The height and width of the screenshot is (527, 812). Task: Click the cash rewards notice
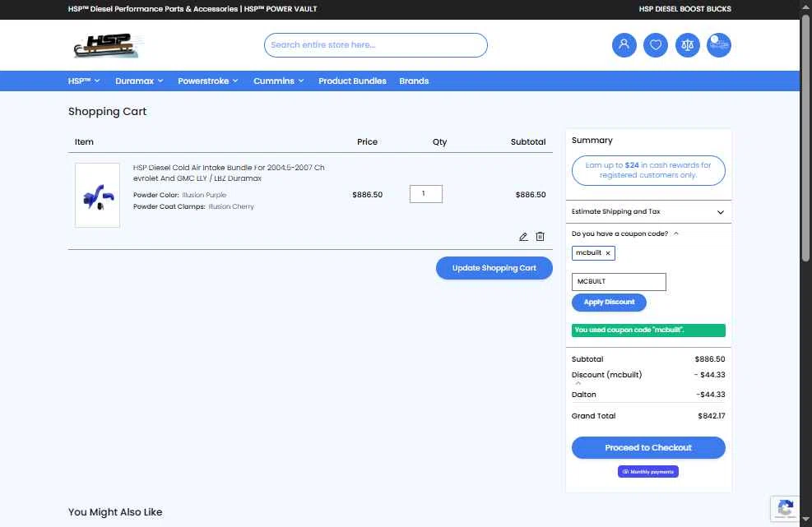648,170
